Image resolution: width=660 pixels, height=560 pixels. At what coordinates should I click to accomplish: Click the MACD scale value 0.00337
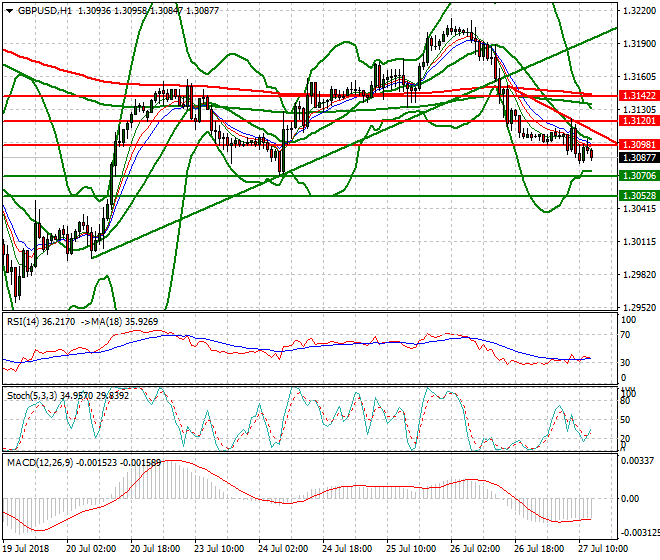[638, 461]
